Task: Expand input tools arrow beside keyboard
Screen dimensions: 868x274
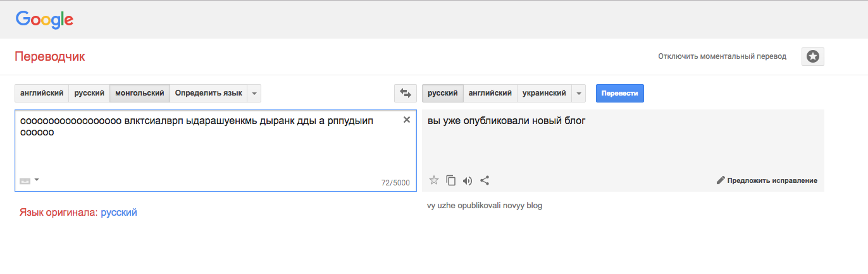Action: [x=37, y=180]
